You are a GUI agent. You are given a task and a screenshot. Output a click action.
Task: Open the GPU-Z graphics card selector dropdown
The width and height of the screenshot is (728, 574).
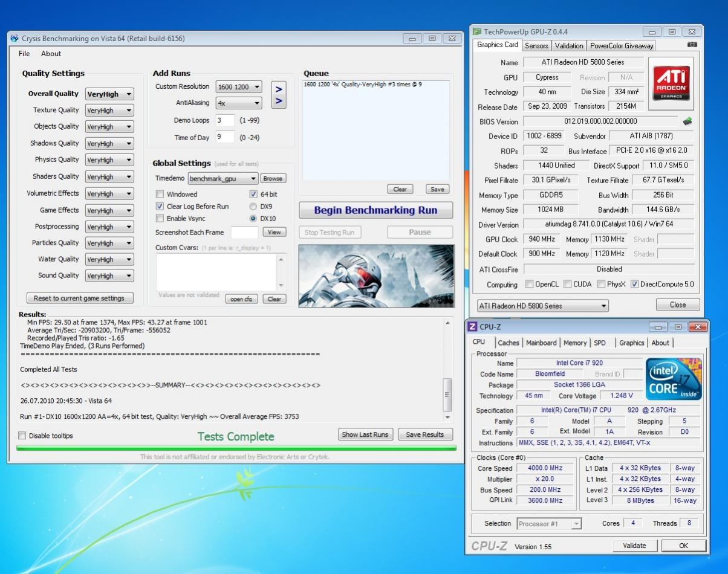542,306
